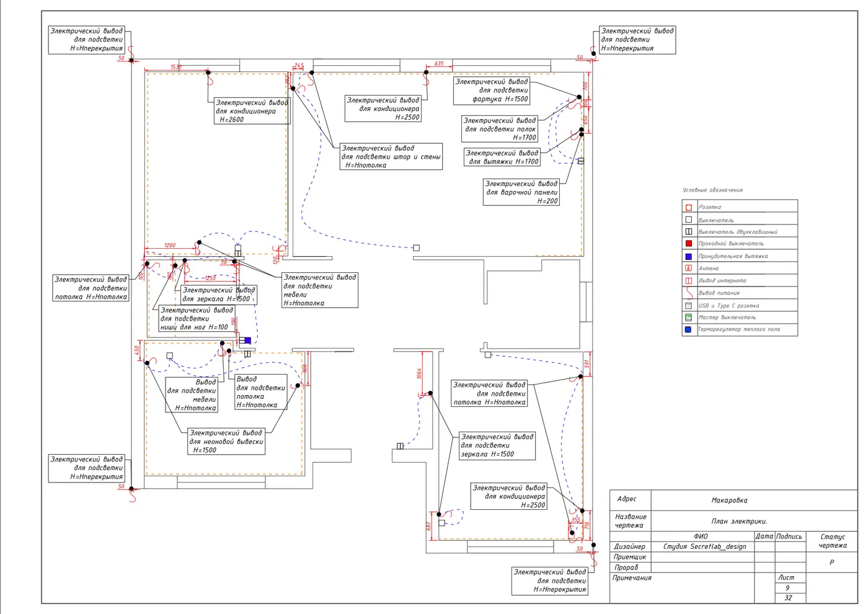Select the two-key switch beside the H=1700 вытяжка label
The width and height of the screenshot is (868, 614).
pyautogui.click(x=581, y=161)
